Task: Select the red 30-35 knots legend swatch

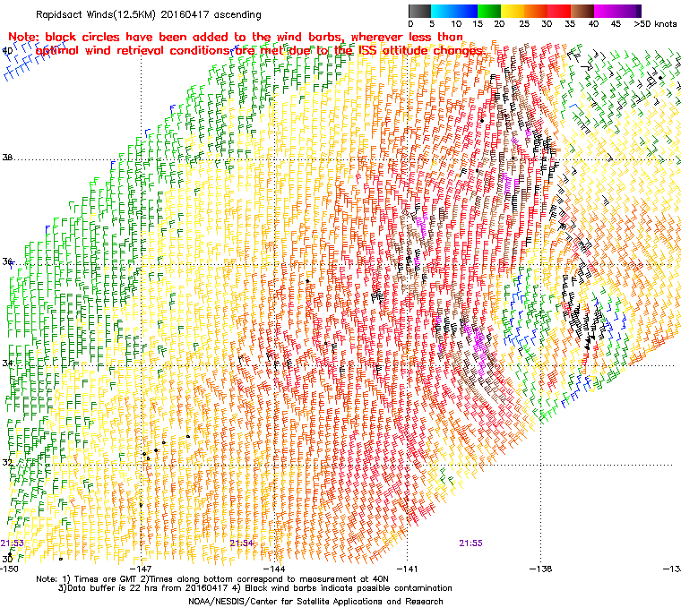Action: pyautogui.click(x=559, y=11)
